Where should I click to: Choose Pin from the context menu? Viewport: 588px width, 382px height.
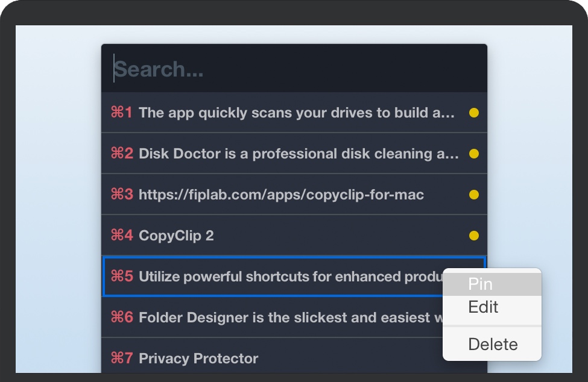481,284
